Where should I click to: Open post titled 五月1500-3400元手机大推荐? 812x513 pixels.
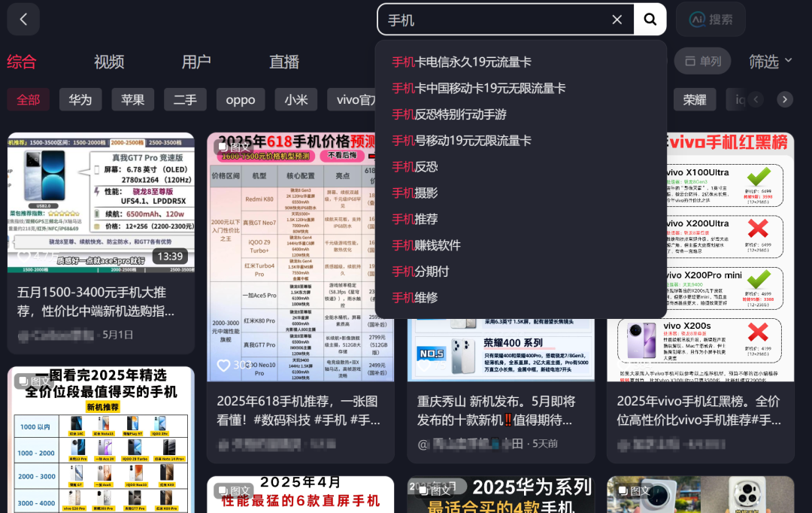click(x=96, y=301)
